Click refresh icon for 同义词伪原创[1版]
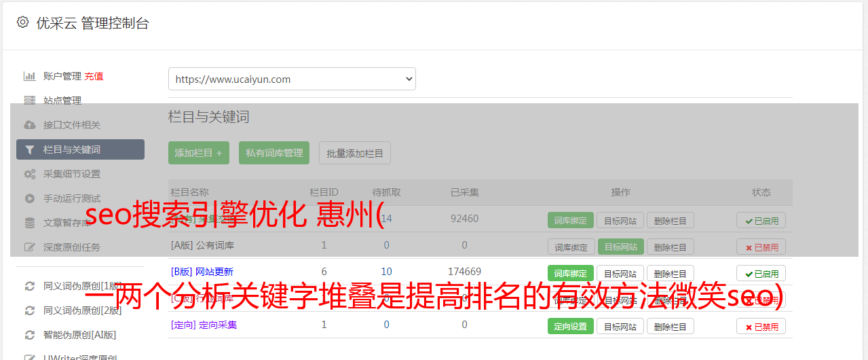The image size is (868, 360). [x=29, y=286]
